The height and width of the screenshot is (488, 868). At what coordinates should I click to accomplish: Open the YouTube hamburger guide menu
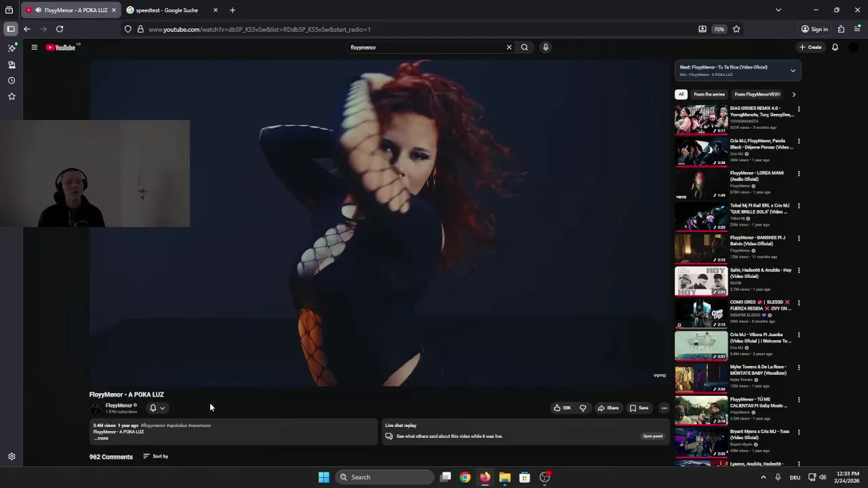(34, 47)
